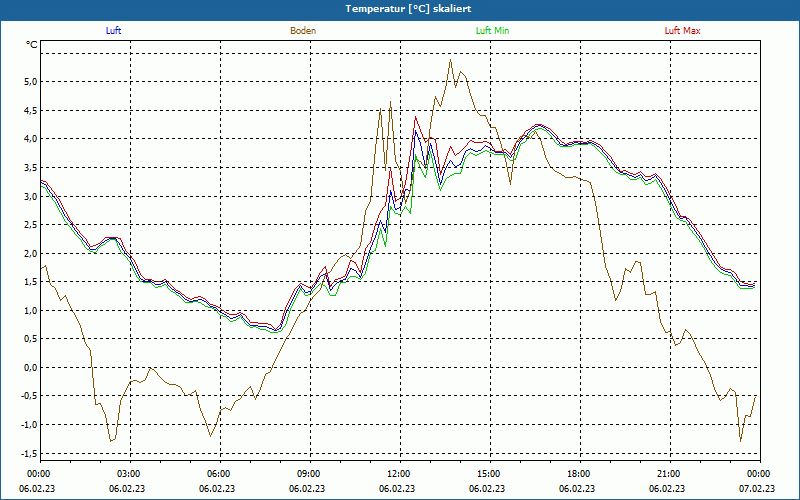This screenshot has height=500, width=800.
Task: Click the 3,0 y-axis value
Action: [30, 196]
